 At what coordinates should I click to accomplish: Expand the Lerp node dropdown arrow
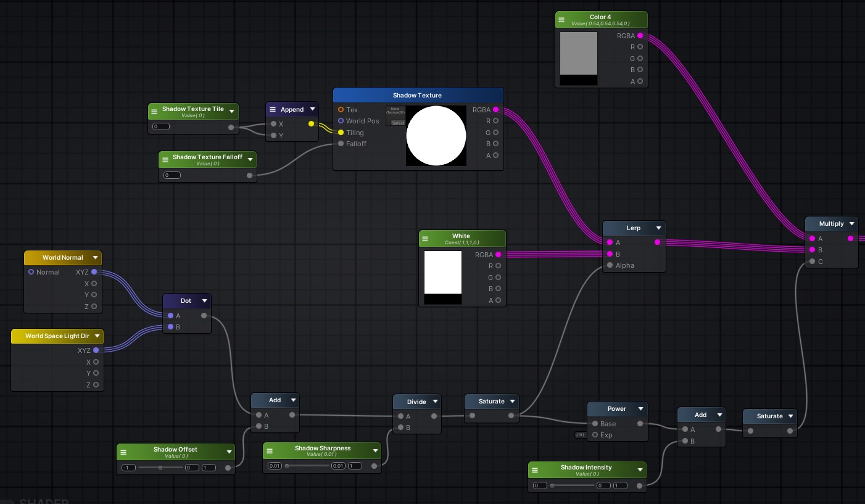click(659, 228)
